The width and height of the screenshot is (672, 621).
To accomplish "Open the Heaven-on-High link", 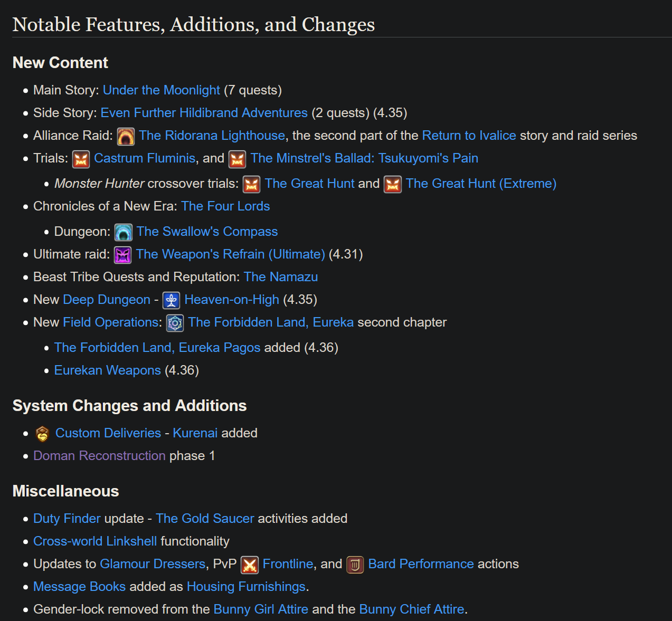I will [x=232, y=300].
